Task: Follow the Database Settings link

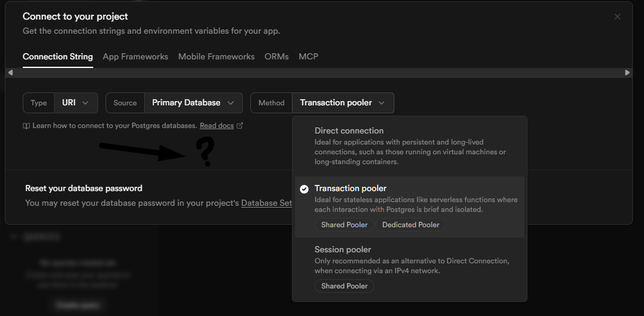Action: pos(267,203)
